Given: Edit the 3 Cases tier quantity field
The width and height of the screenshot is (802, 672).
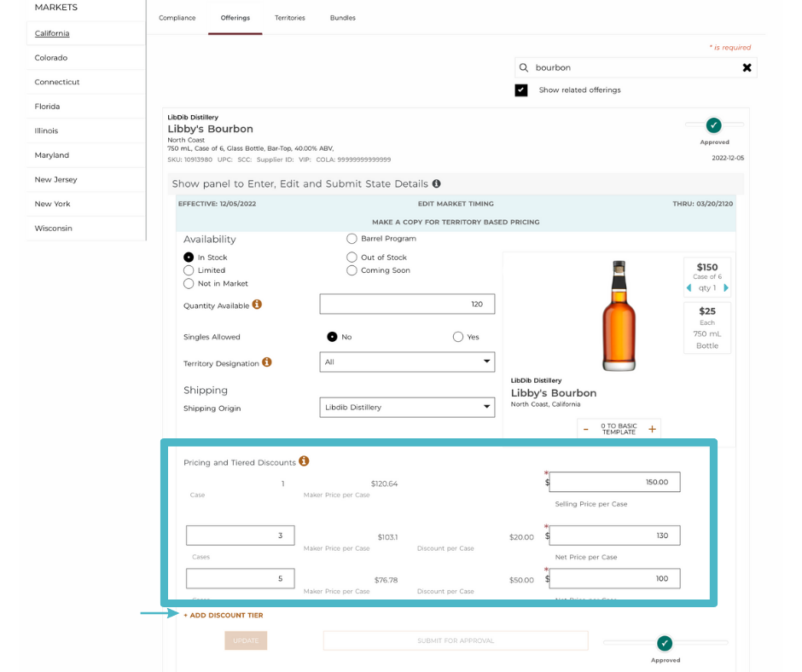Looking at the screenshot, I should pos(241,536).
